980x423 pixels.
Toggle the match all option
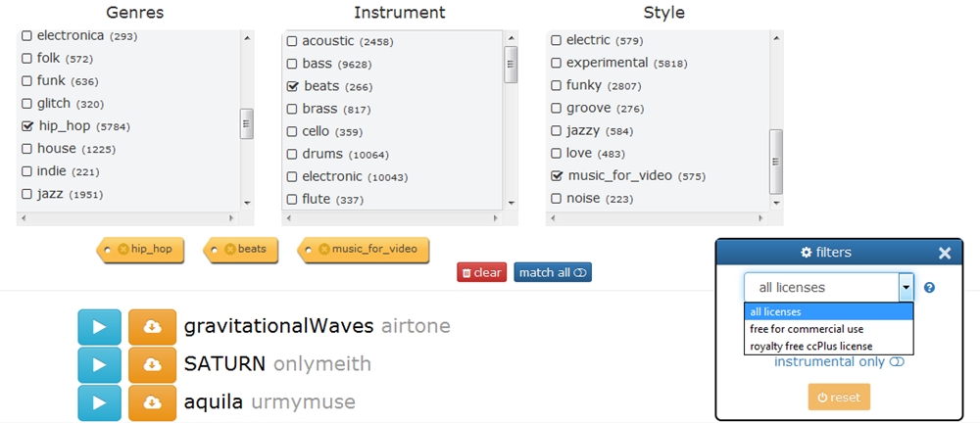coord(552,272)
